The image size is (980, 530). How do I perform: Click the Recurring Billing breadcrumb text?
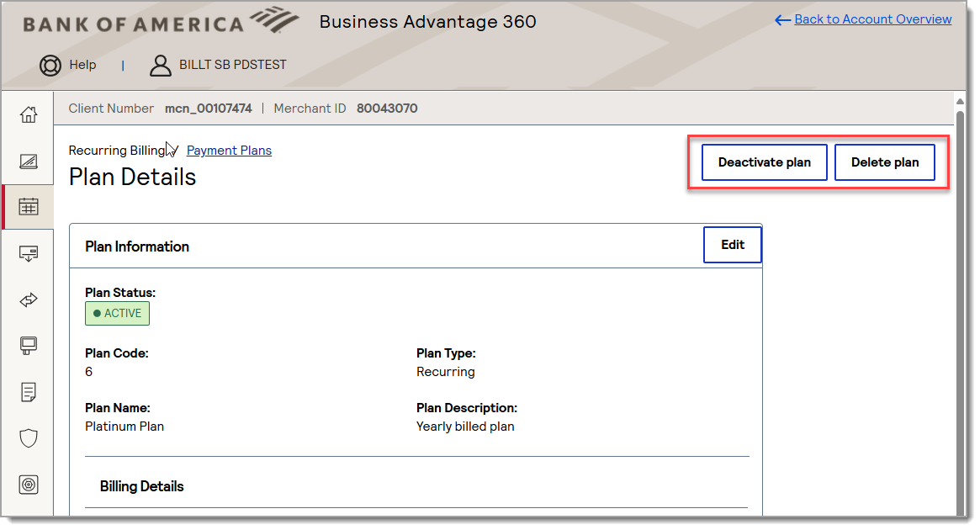pyautogui.click(x=117, y=151)
